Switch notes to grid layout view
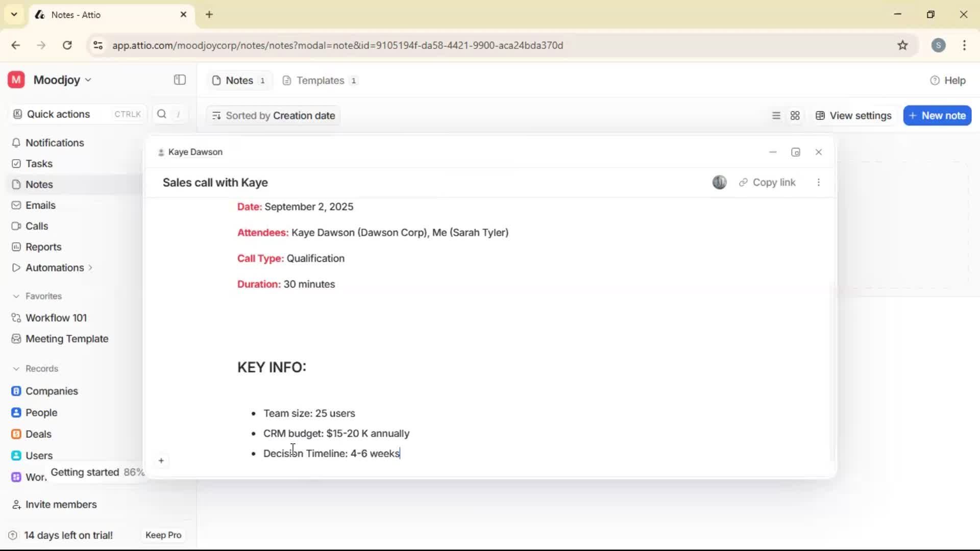 (795, 116)
